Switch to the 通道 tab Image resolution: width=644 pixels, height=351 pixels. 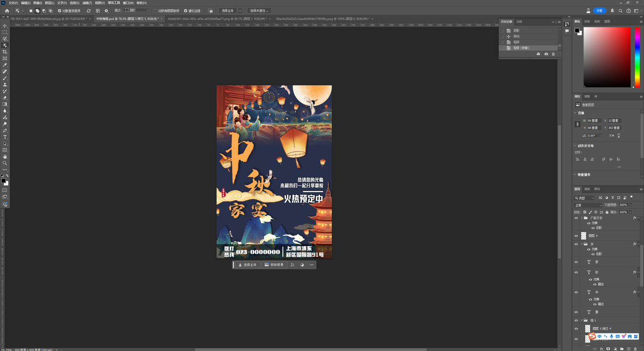587,189
